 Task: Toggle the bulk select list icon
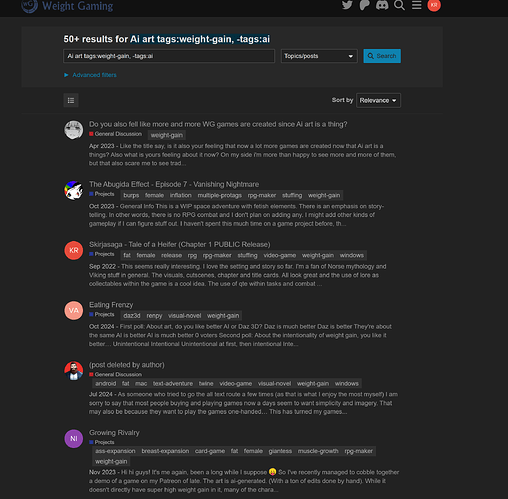click(x=71, y=100)
